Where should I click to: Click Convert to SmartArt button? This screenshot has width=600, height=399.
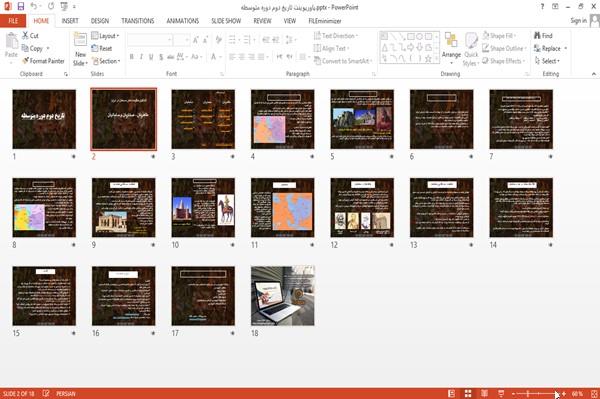click(343, 61)
